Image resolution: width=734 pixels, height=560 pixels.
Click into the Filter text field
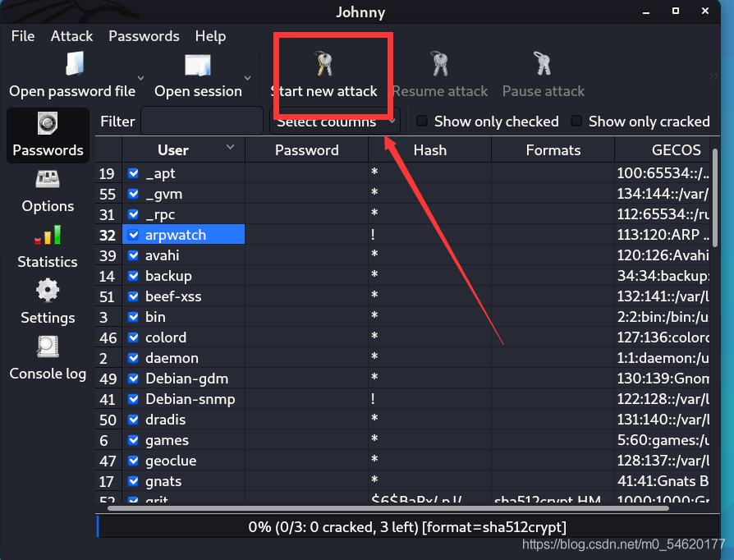coord(202,122)
